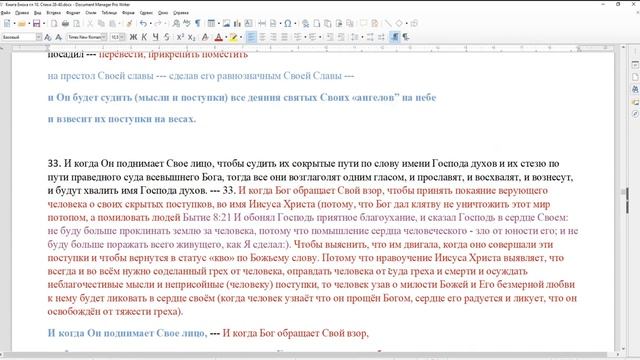This screenshot has height=360, width=640.
Task: Open the Стили menu
Action: (91, 13)
